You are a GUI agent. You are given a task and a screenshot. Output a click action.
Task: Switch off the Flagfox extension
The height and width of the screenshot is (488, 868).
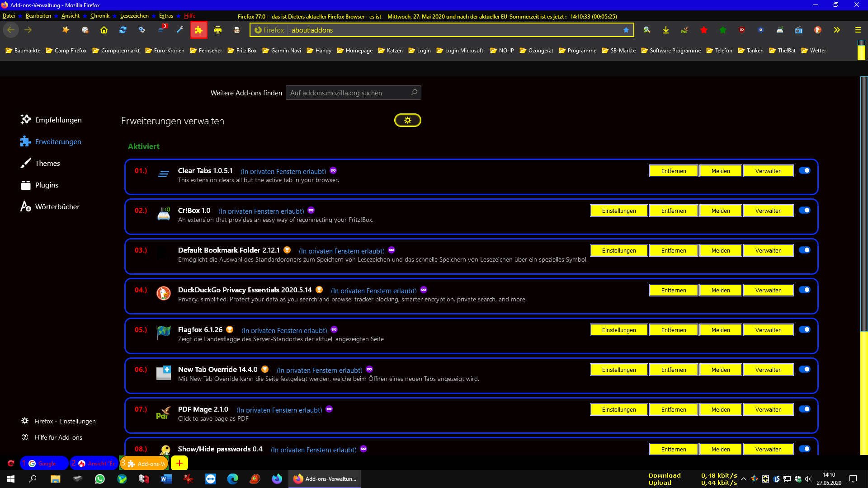(805, 329)
